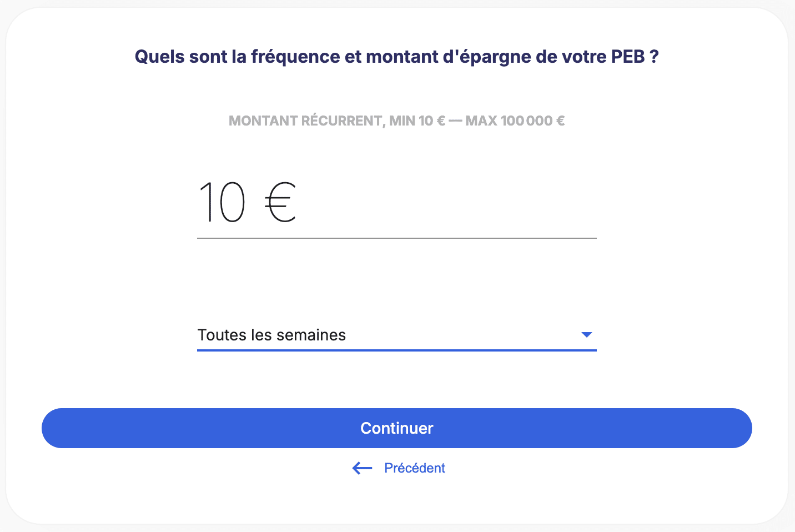Click the word "PEB" in the title
Viewport: 795px width, 532px height.
(628, 57)
